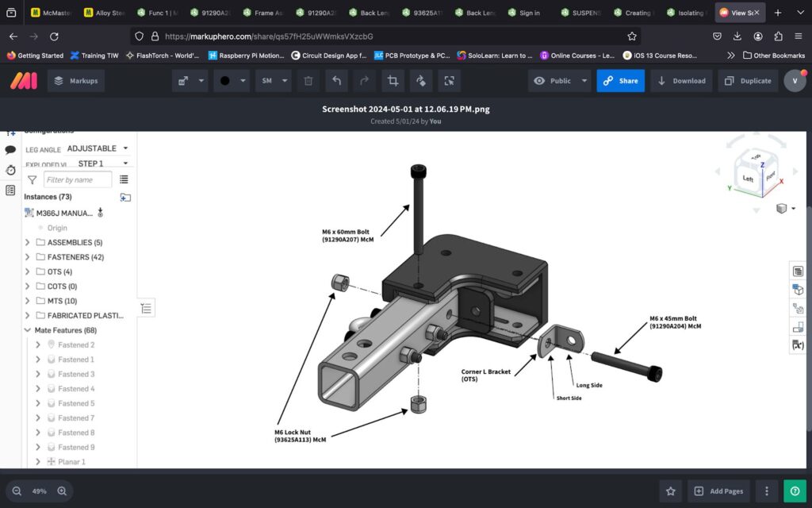Click the Download button
Viewport: 812px width, 508px height.
[x=682, y=81]
